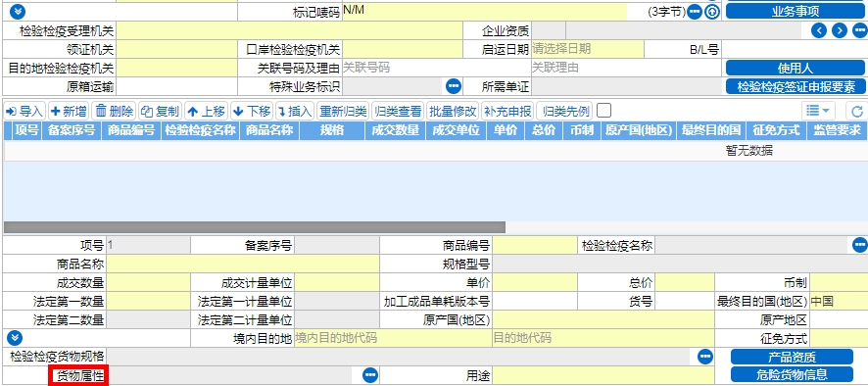Tick the checkbox after 归类先例
The image size is (868, 386).
[x=604, y=111]
